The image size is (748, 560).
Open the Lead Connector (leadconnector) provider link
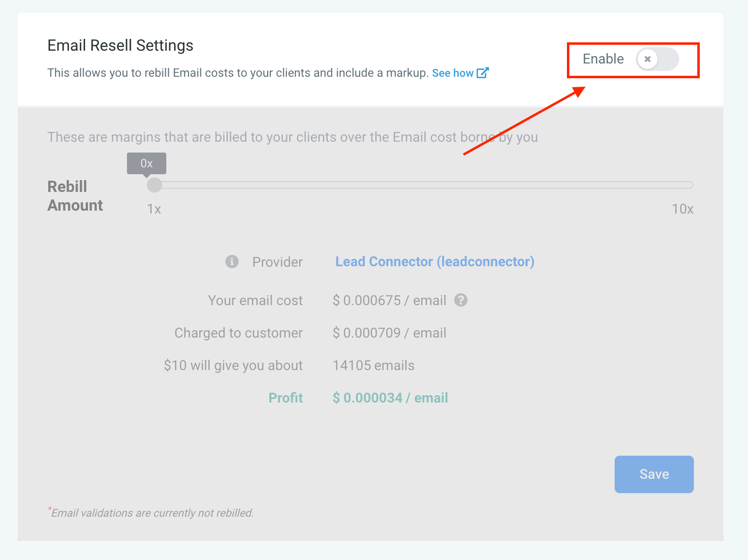tap(435, 261)
